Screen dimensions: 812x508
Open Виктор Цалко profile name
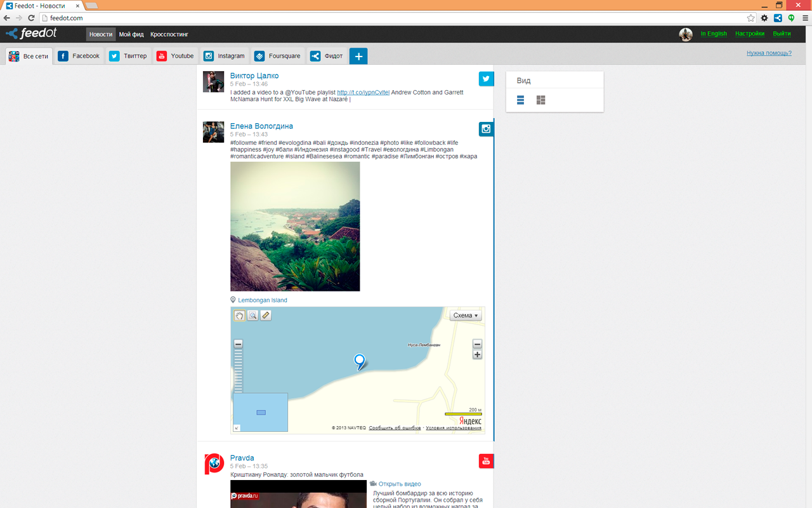tap(254, 76)
